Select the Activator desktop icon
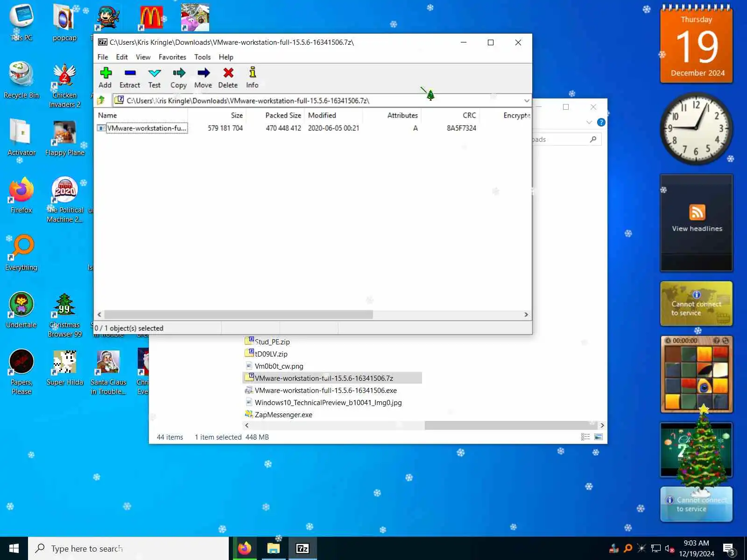The height and width of the screenshot is (560, 747). pos(21,138)
